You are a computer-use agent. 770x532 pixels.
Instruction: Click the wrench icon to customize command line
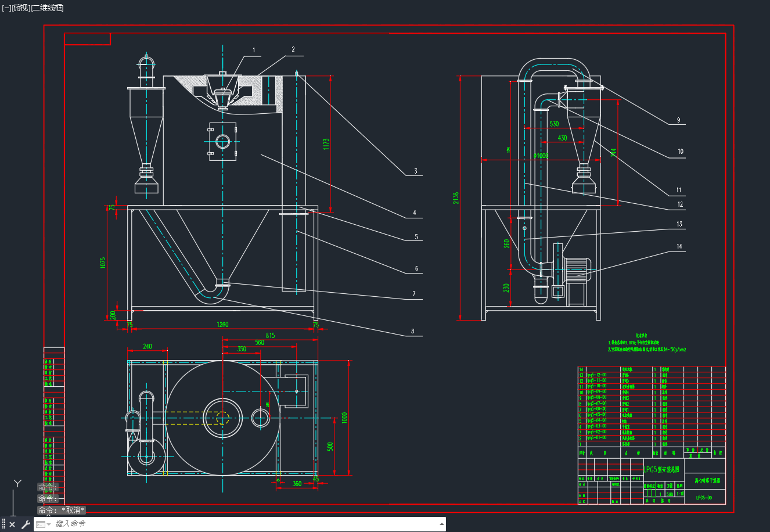tap(26, 524)
